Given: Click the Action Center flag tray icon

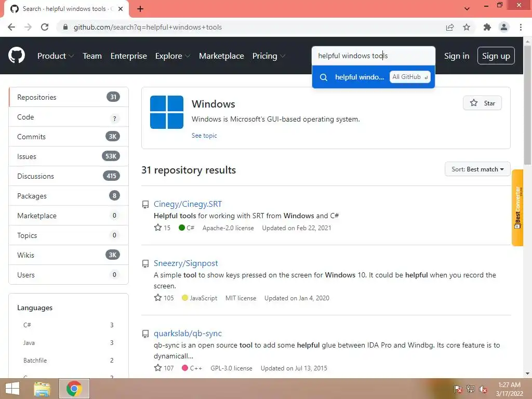Looking at the screenshot, I should (458, 389).
